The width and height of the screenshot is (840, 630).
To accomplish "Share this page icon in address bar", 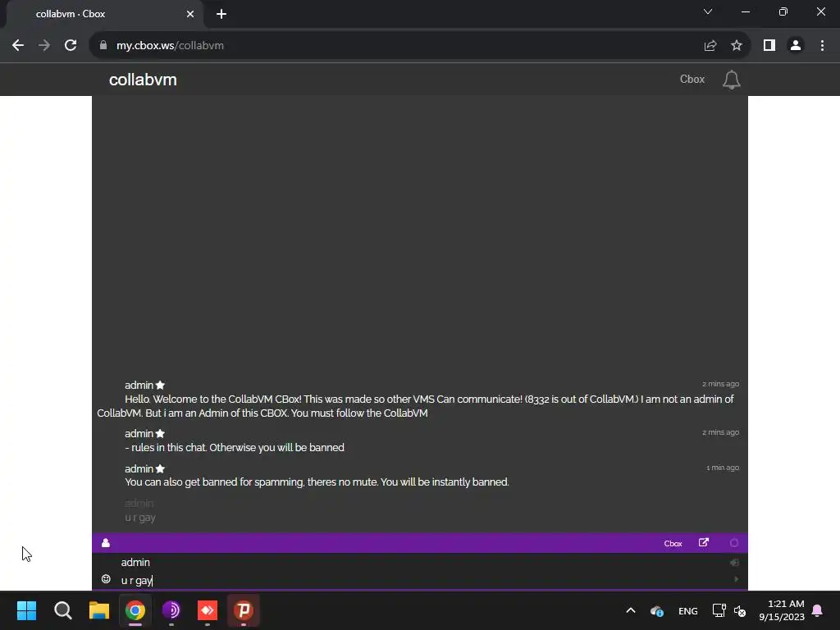I will 710,46.
